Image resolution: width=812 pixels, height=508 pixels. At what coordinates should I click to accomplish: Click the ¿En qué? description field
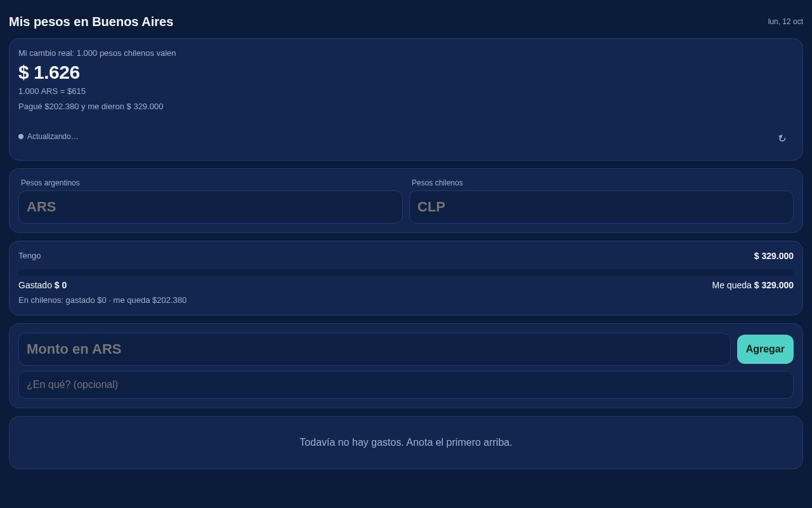coord(406,385)
